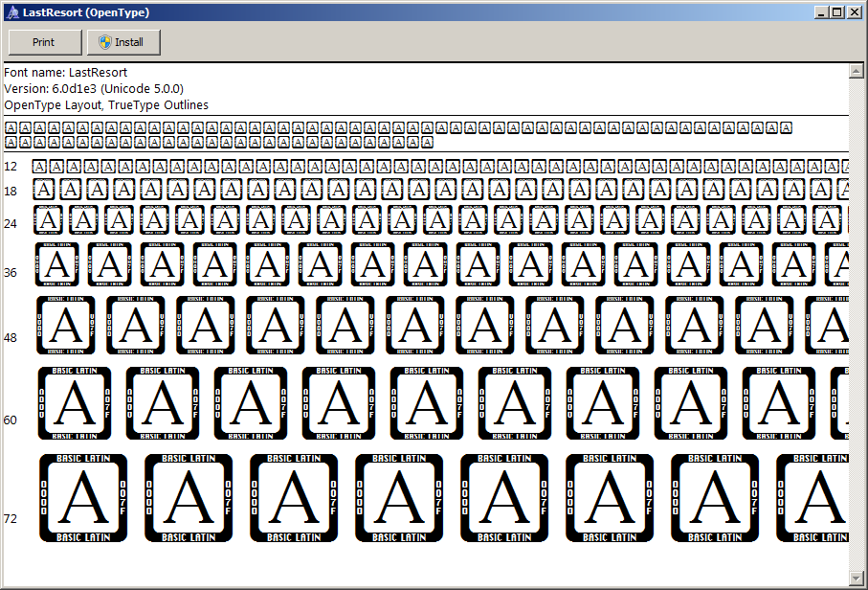868x590 pixels.
Task: Click the "Font name: LastResort" text line
Action: [65, 72]
